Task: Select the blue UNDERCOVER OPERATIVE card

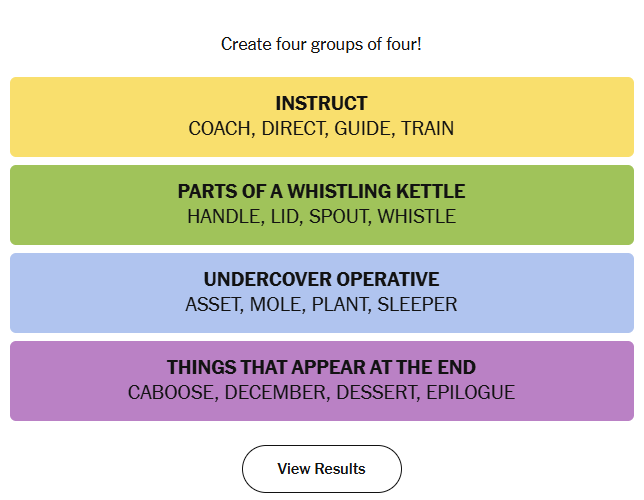Action: coord(322,293)
